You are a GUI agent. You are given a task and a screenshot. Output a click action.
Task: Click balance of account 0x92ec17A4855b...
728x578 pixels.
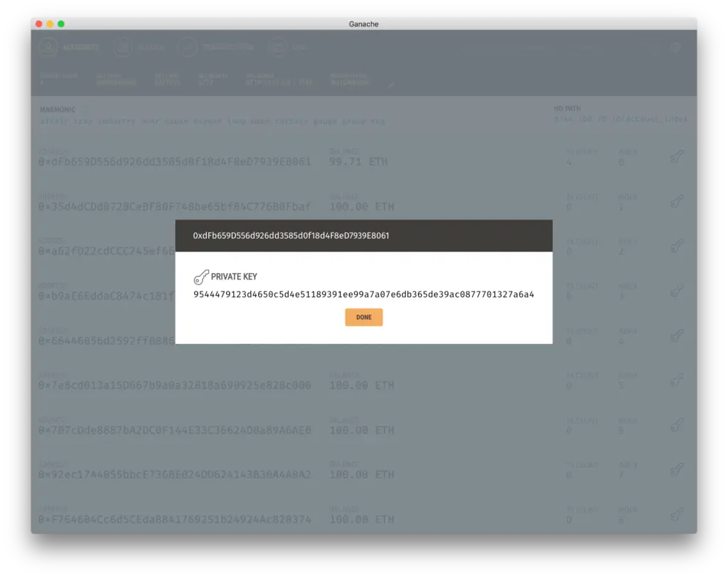(x=362, y=475)
